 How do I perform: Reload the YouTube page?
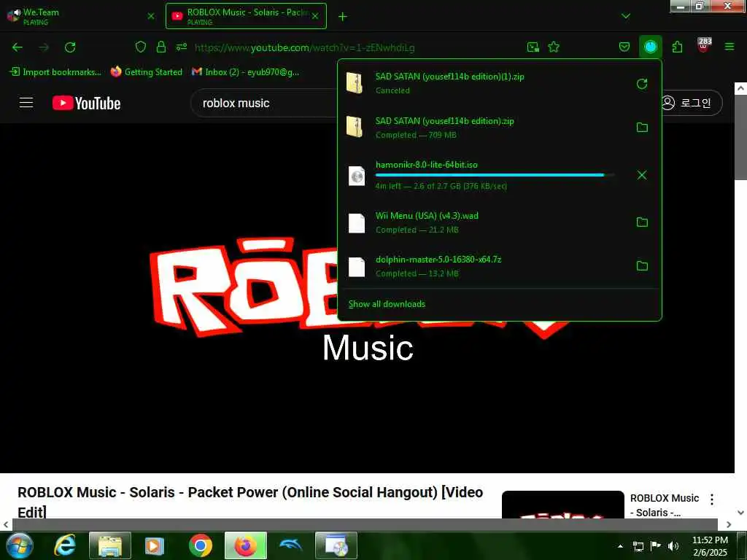click(x=70, y=47)
